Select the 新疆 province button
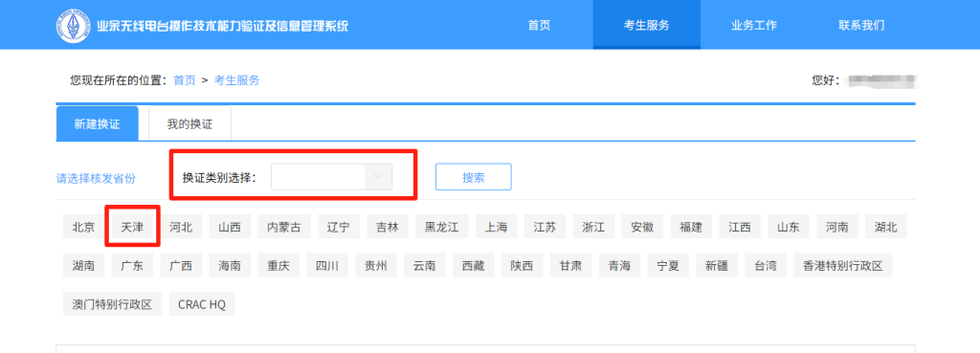This screenshot has width=980, height=353. tap(717, 266)
